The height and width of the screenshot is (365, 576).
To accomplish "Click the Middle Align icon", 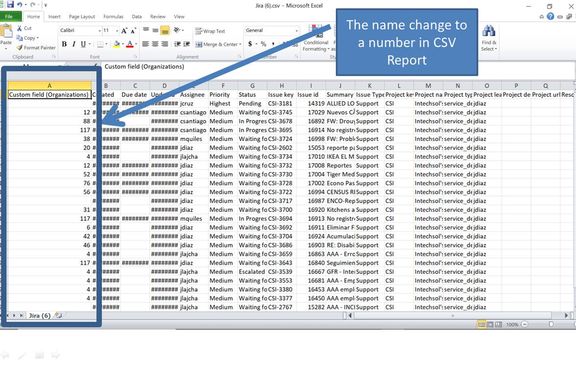I will 155,30.
